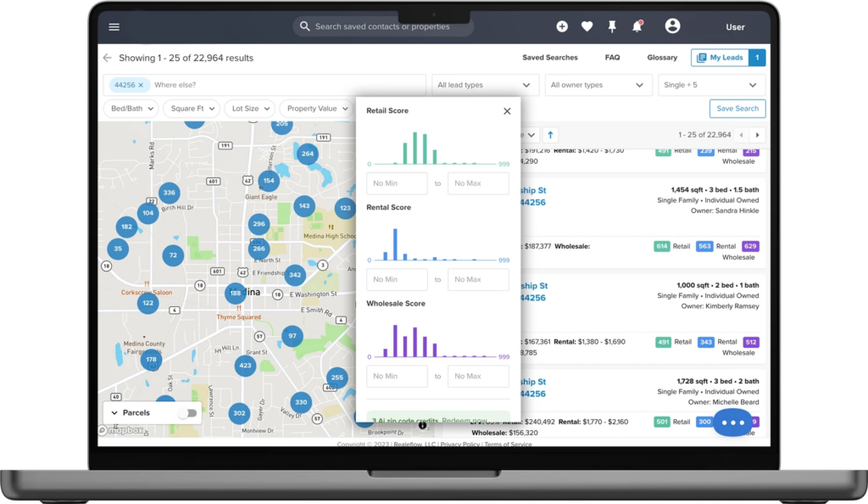Open the chat bubble with three dots
The height and width of the screenshot is (504, 868).
733,423
